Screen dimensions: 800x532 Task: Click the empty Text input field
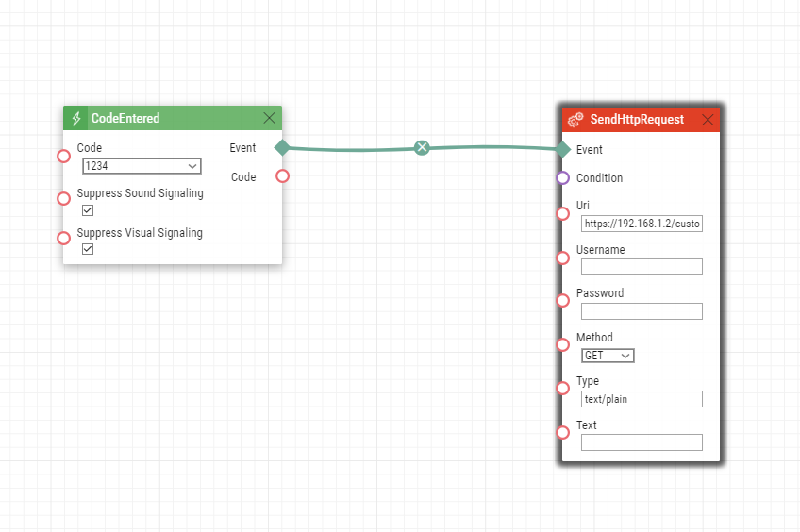click(x=642, y=442)
